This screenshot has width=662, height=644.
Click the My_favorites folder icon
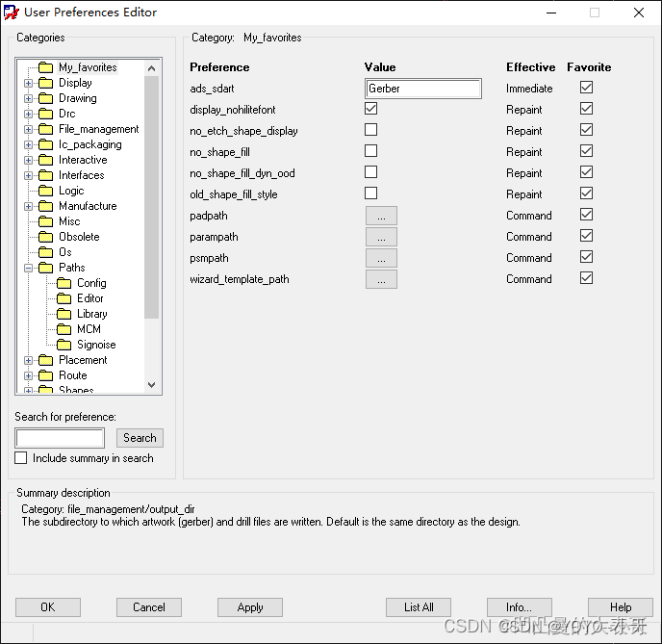(45, 67)
